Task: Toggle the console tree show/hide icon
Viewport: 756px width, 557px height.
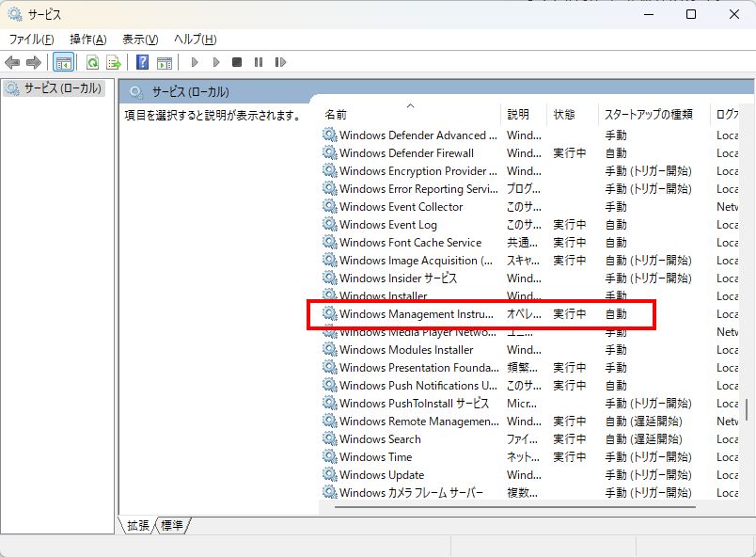Action: pos(64,62)
